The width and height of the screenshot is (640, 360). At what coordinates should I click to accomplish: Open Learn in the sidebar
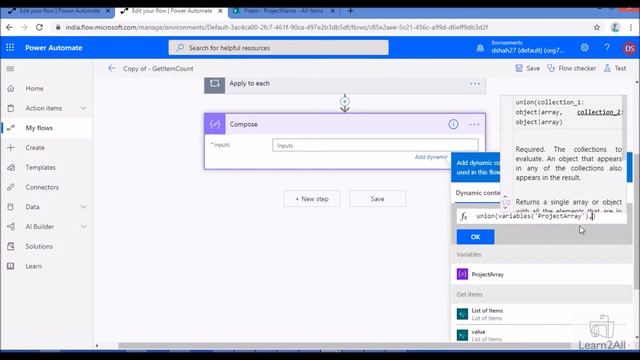point(33,266)
